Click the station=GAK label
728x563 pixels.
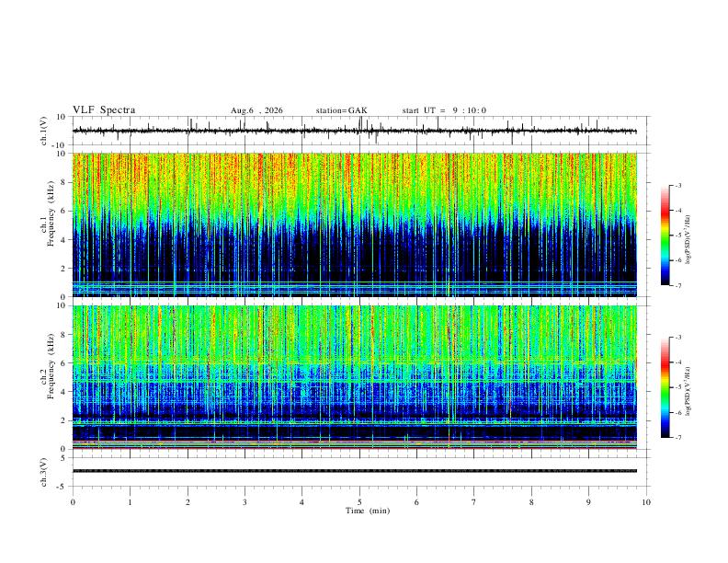pos(341,110)
